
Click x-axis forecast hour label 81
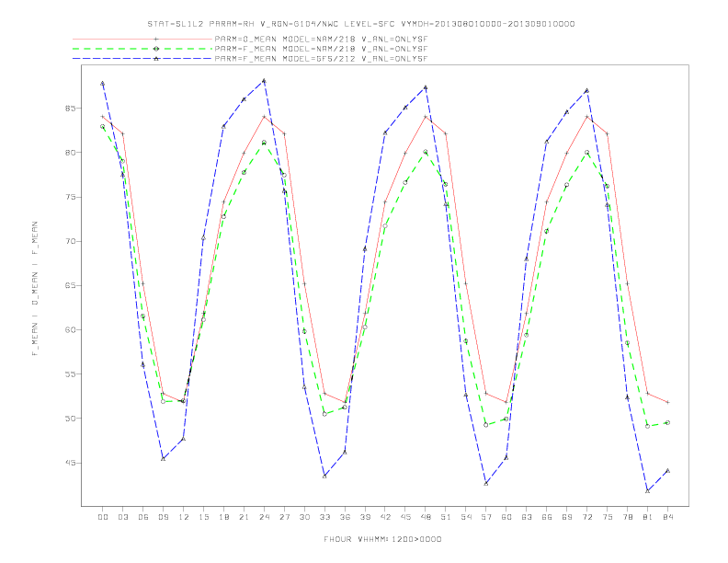click(648, 517)
